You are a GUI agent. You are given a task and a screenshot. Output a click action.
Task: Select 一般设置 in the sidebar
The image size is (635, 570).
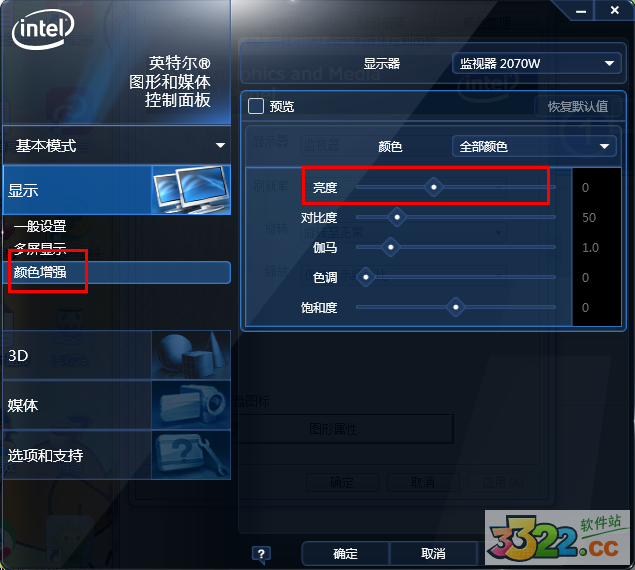(x=40, y=226)
